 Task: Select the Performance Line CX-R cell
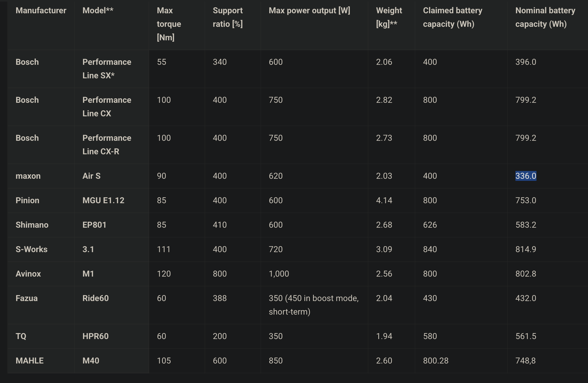107,145
